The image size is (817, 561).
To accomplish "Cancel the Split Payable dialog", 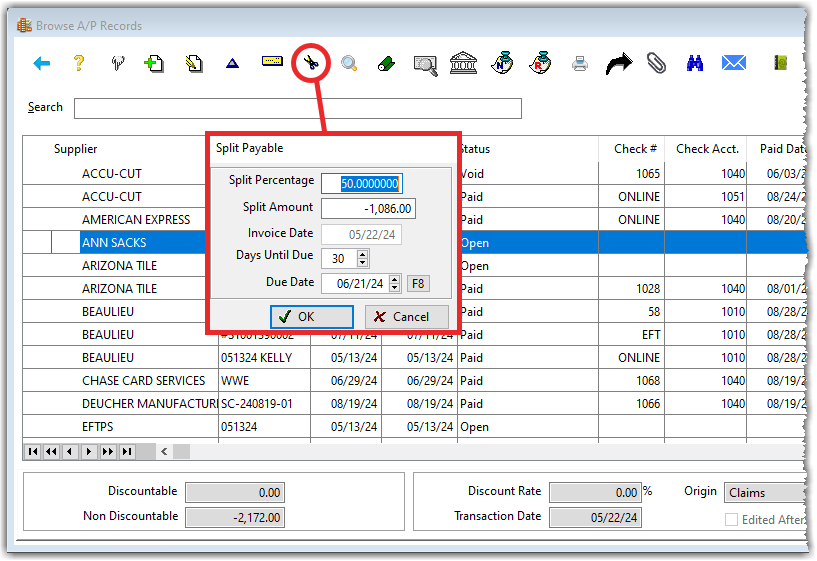I will (x=406, y=317).
